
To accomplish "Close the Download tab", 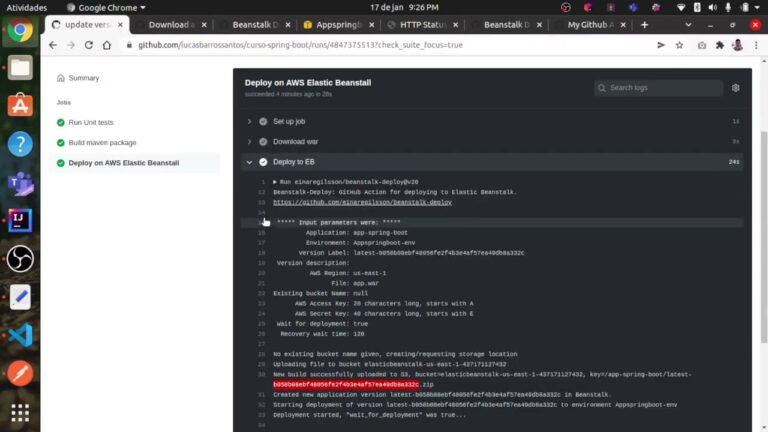I will [204, 24].
